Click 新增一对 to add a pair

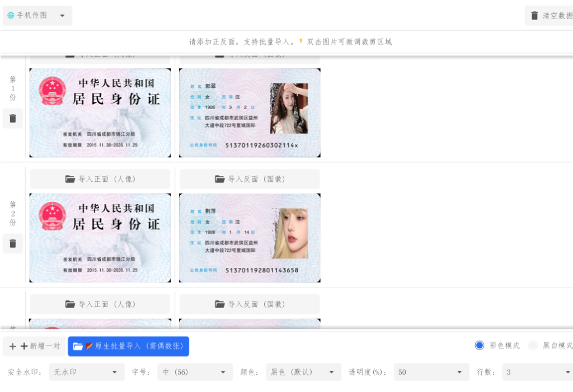tap(34, 346)
